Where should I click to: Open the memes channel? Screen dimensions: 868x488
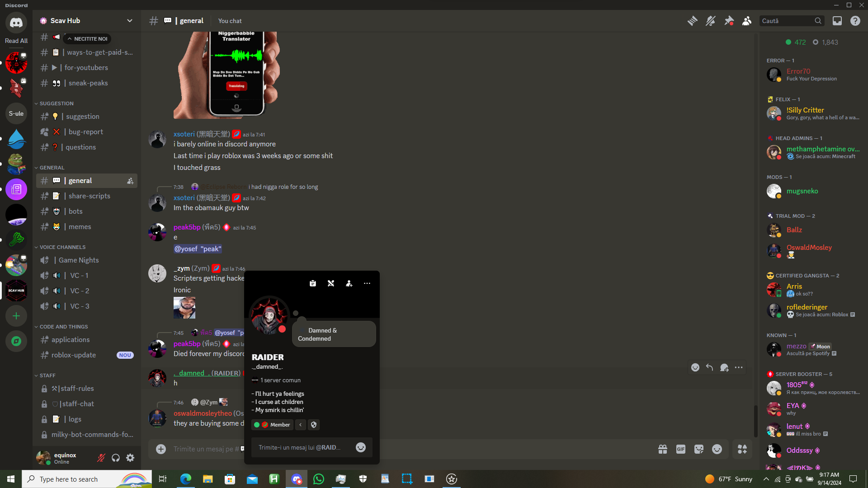[80, 227]
